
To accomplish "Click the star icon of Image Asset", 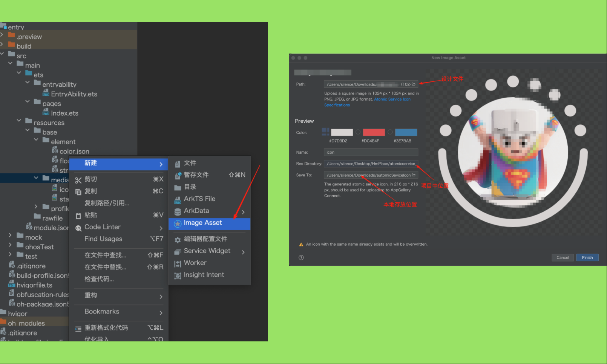I will tap(178, 224).
